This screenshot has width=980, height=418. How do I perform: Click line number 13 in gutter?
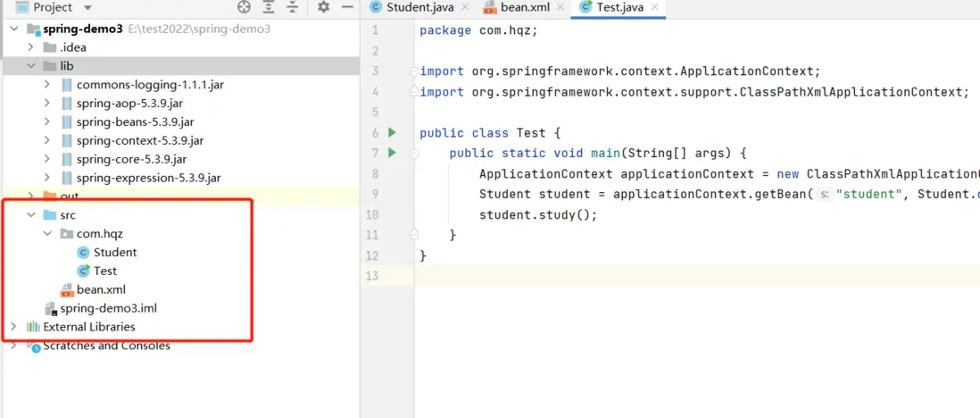pyautogui.click(x=372, y=276)
